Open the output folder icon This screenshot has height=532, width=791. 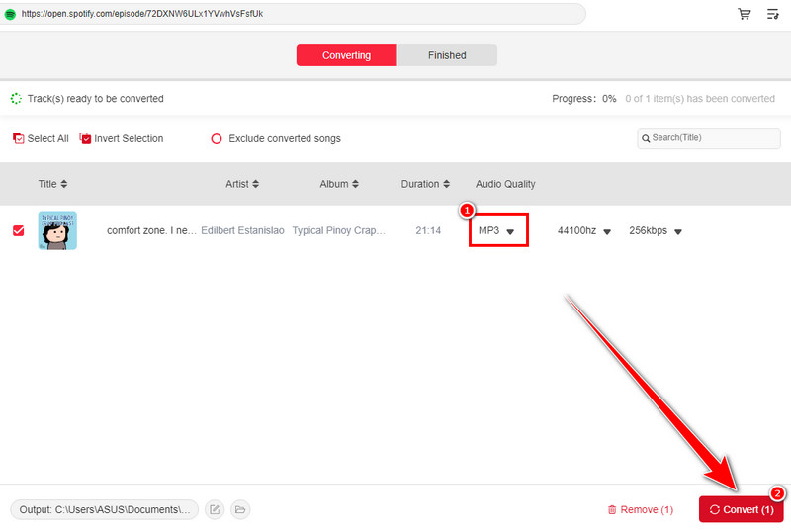[x=240, y=509]
